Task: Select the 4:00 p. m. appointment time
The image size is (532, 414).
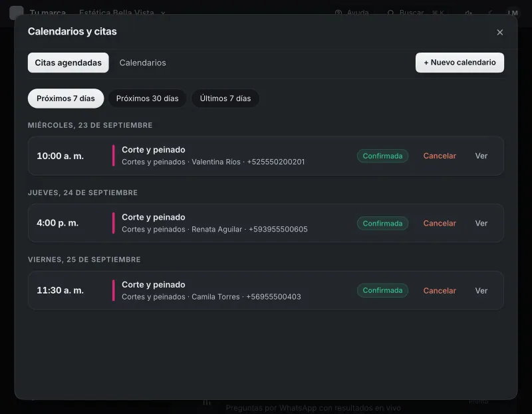Action: (57, 223)
